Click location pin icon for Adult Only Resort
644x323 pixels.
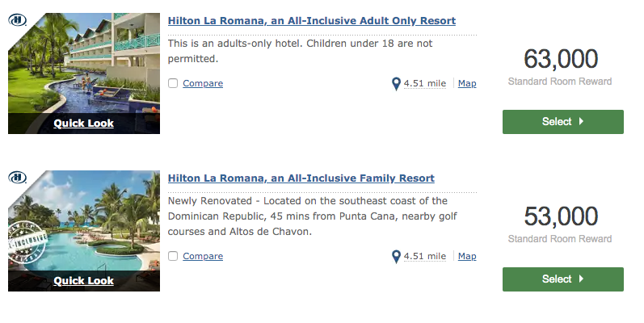[396, 84]
